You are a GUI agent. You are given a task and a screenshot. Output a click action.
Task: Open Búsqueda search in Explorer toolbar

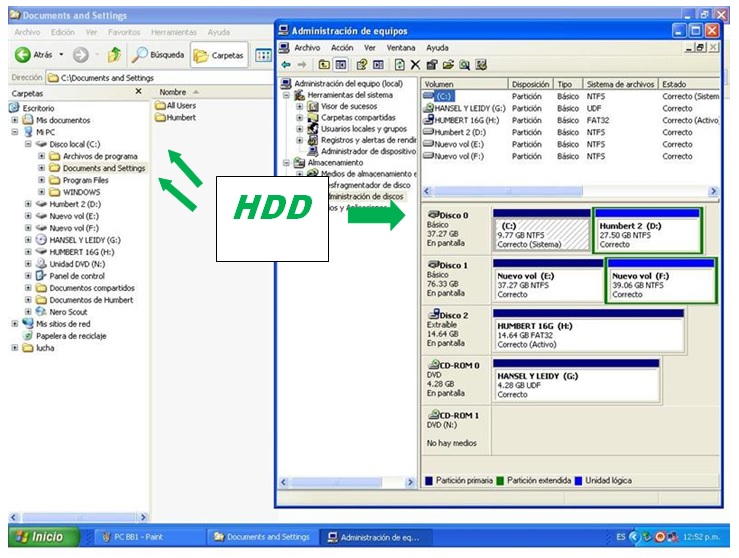point(159,55)
